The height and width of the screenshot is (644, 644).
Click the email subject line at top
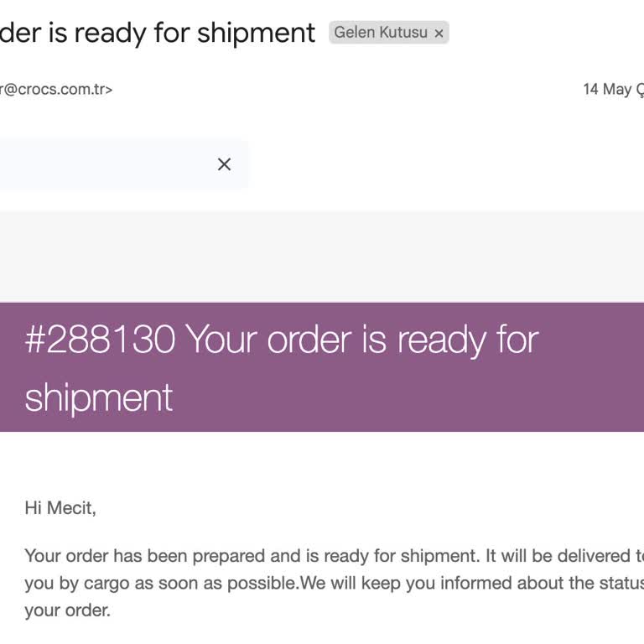point(158,34)
